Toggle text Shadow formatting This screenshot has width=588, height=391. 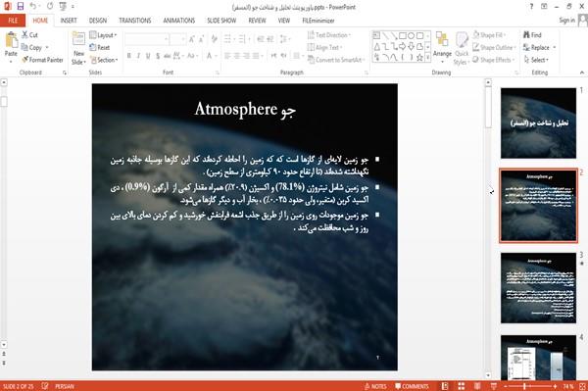(158, 56)
